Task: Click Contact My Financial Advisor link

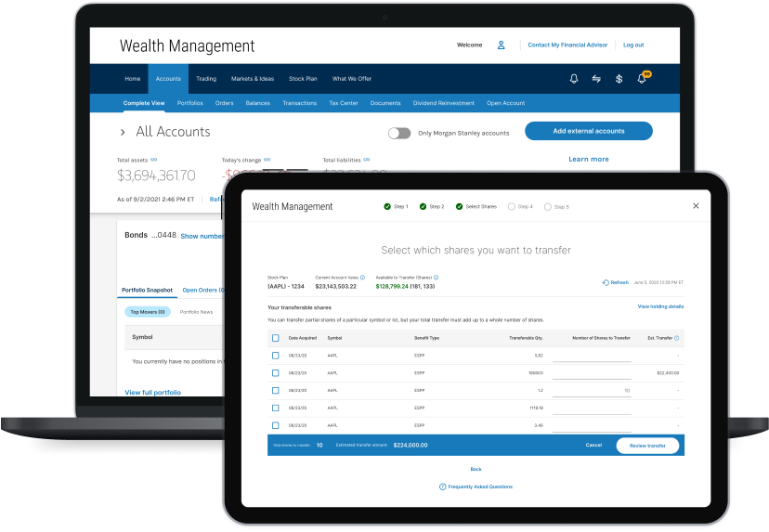Action: 567,45
